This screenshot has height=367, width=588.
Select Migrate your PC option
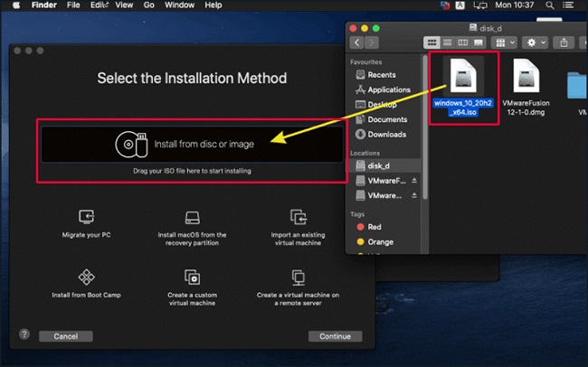[88, 222]
